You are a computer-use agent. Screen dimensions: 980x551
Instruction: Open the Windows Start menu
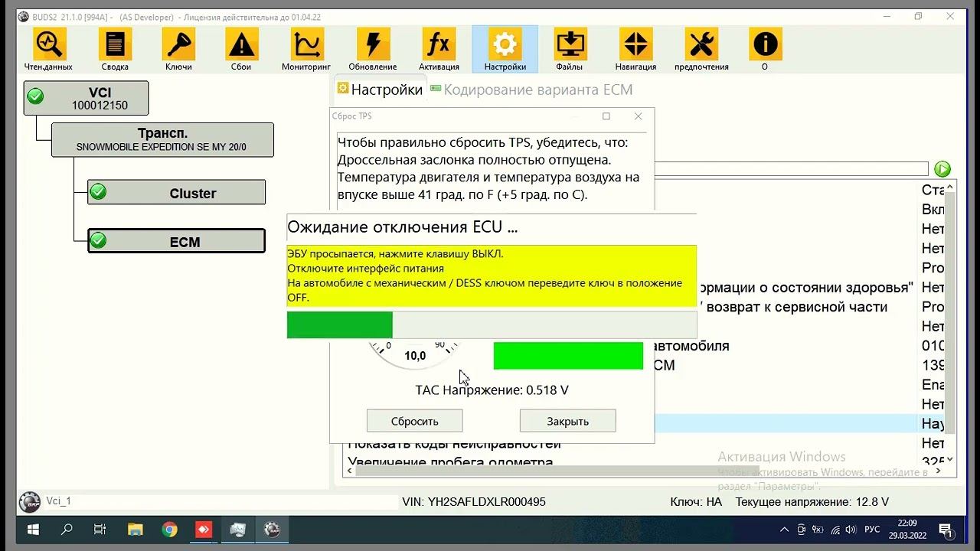[33, 530]
